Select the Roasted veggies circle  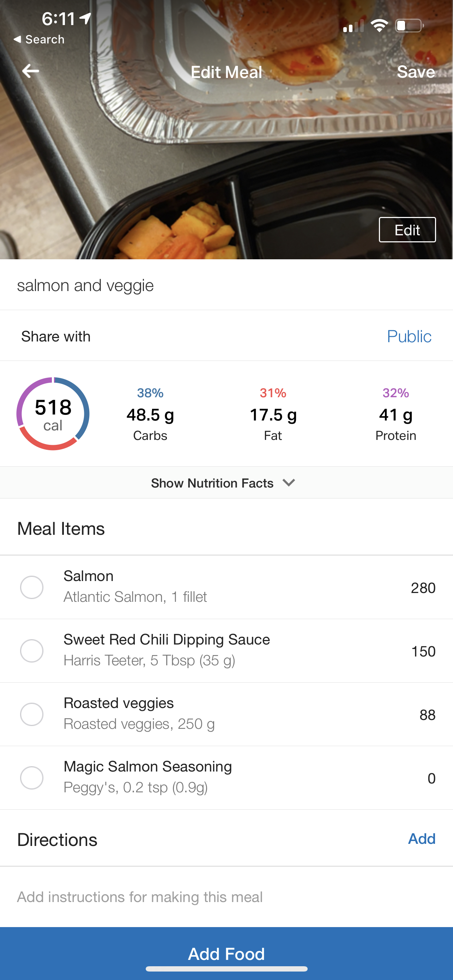pos(31,714)
